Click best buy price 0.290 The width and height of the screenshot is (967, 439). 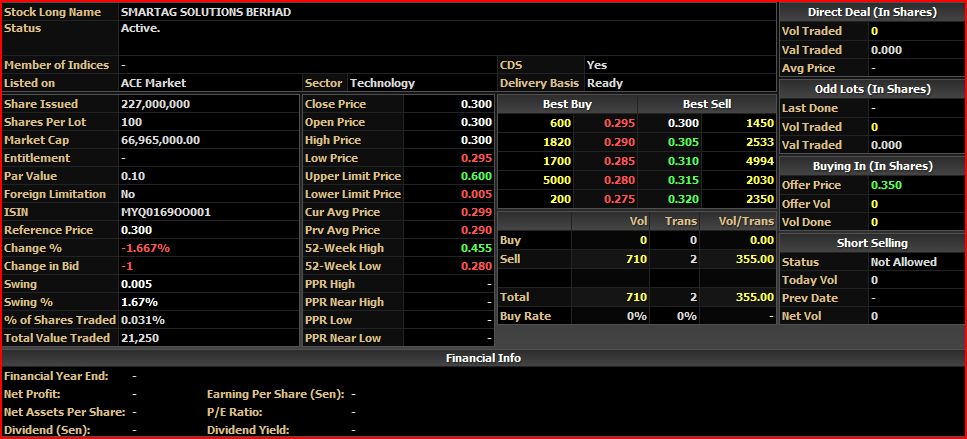point(619,142)
